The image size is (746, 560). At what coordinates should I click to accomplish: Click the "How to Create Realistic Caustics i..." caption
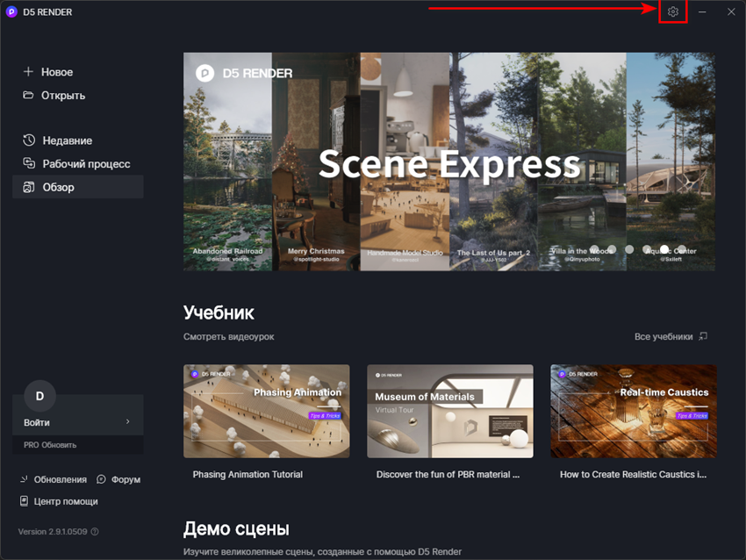[634, 474]
